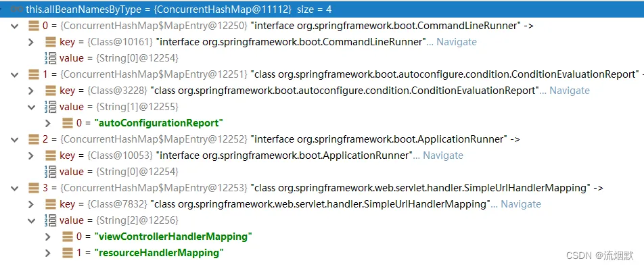
Task: Select the "autoConfigurationReport" string value
Action: 158,122
